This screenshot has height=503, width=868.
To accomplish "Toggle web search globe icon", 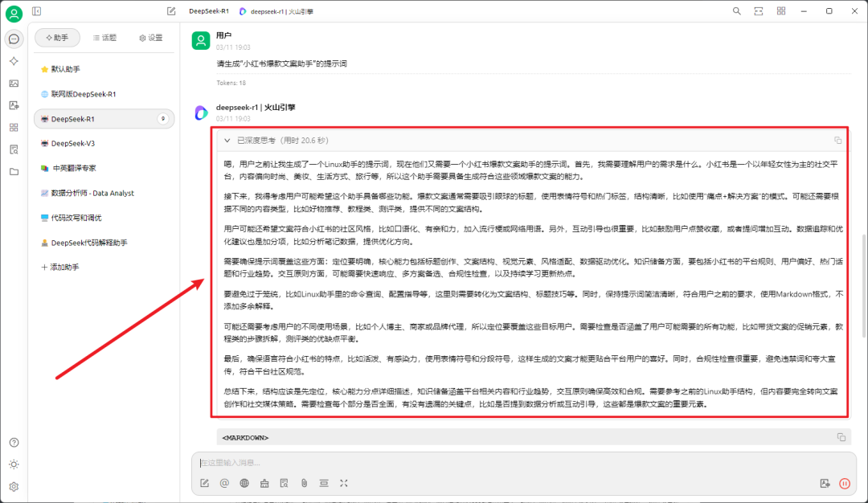I will [x=244, y=483].
